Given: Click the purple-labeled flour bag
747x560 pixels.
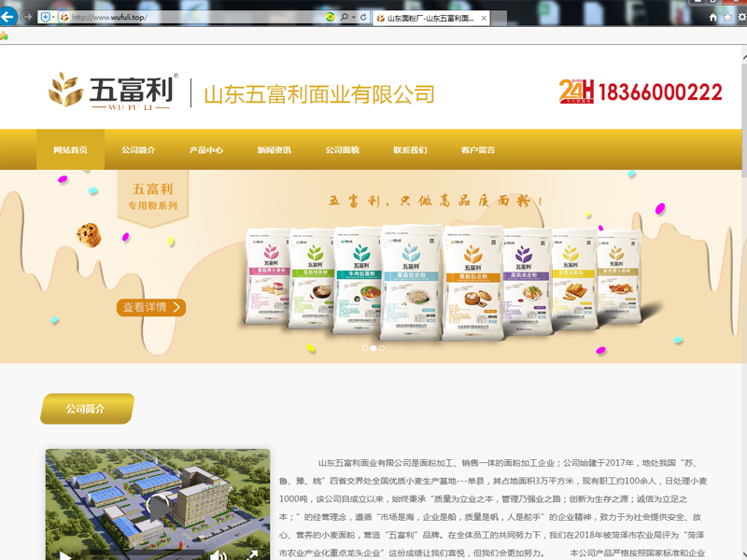Looking at the screenshot, I should [528, 280].
